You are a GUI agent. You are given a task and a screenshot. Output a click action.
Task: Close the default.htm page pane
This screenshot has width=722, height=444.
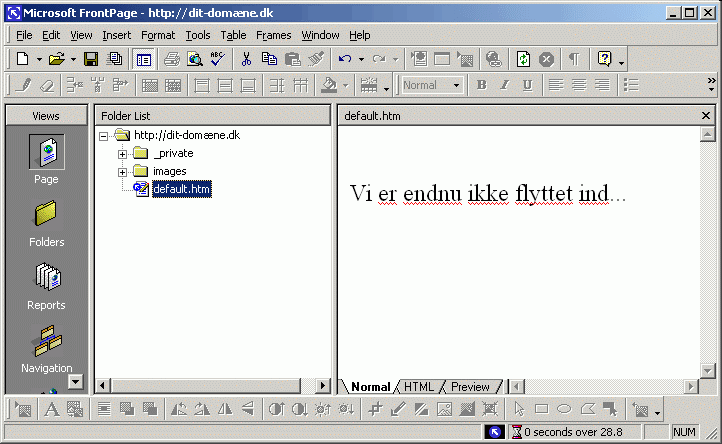click(706, 115)
